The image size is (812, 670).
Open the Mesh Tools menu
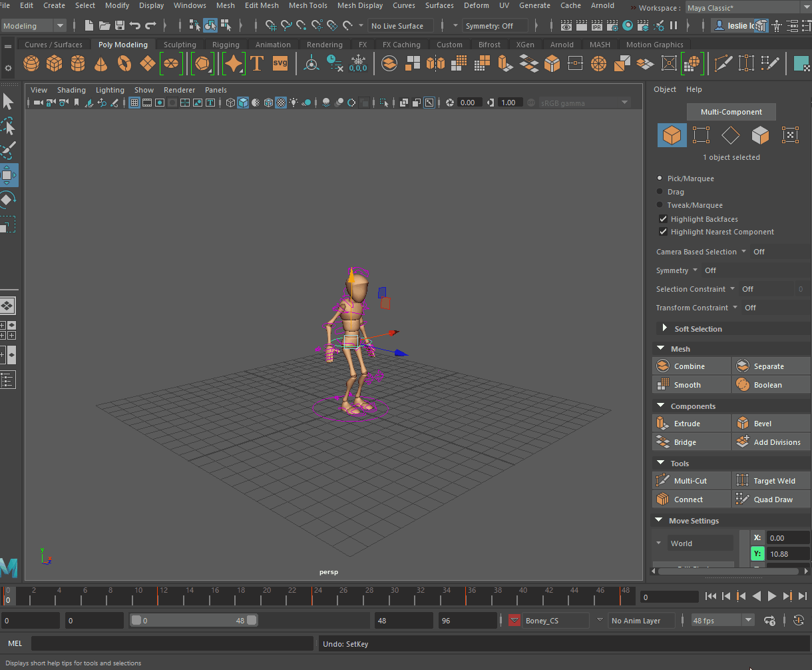pos(307,5)
